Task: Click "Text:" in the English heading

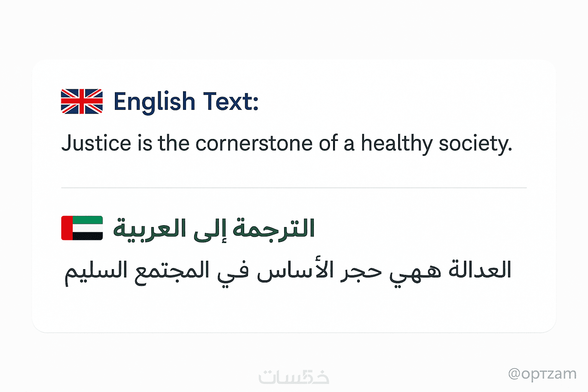Action: [x=231, y=102]
